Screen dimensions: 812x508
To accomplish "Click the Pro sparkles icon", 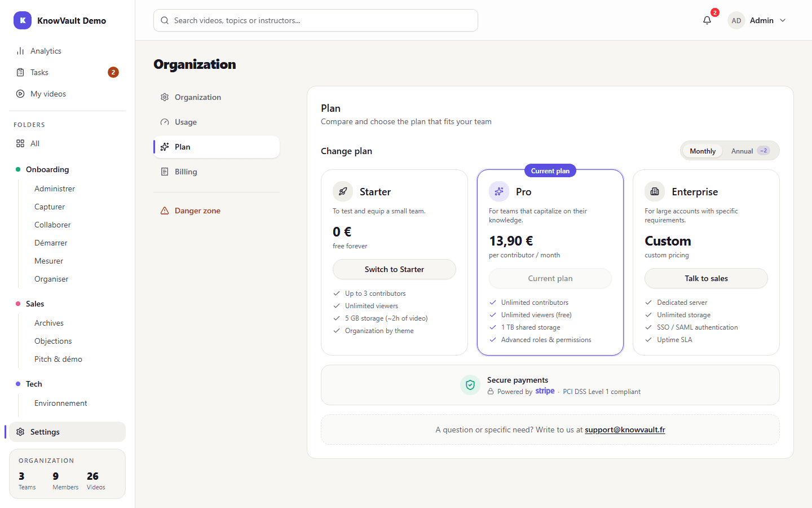I will point(499,191).
